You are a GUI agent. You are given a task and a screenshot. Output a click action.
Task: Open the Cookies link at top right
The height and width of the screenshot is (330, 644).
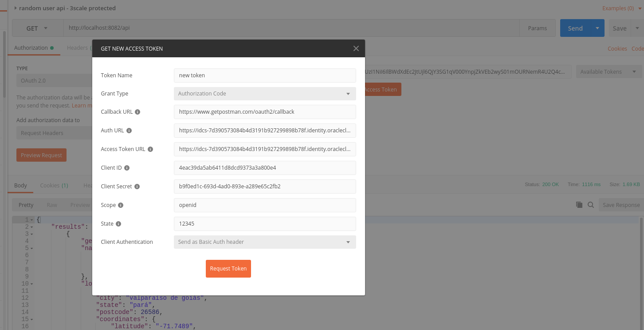pos(617,48)
